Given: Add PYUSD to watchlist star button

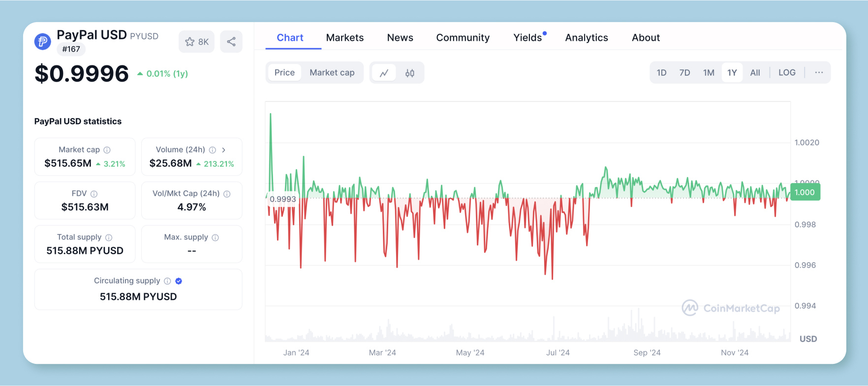Looking at the screenshot, I should pyautogui.click(x=197, y=42).
